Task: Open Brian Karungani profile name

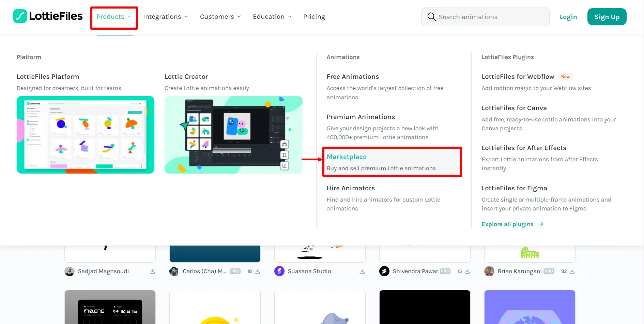Action: point(519,271)
